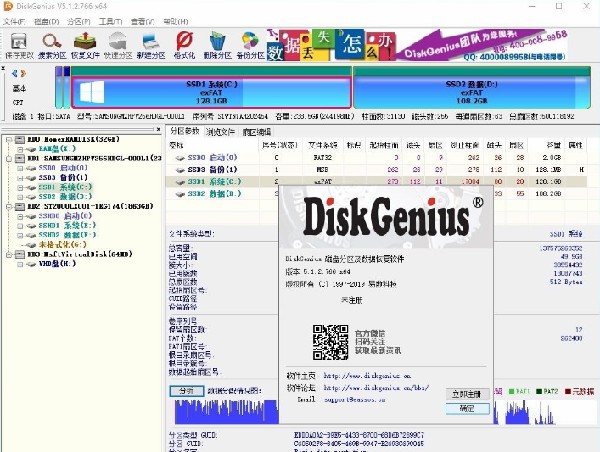600x452 pixels.
Task: Switch to the 扇区编辑 tab
Action: point(257,132)
